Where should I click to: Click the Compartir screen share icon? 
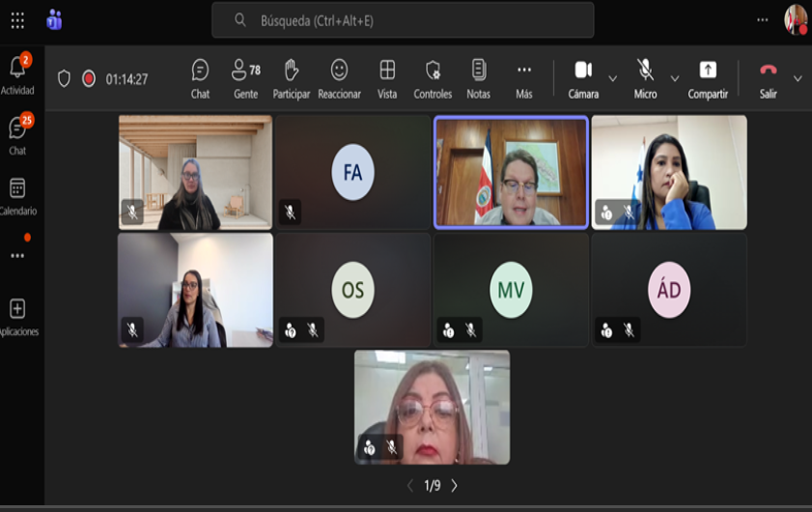pos(708,78)
